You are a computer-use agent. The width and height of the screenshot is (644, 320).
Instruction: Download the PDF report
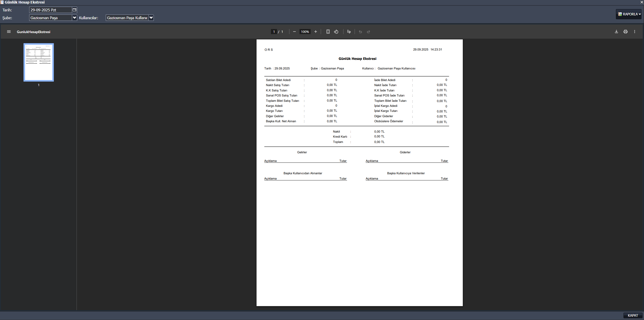click(x=616, y=32)
